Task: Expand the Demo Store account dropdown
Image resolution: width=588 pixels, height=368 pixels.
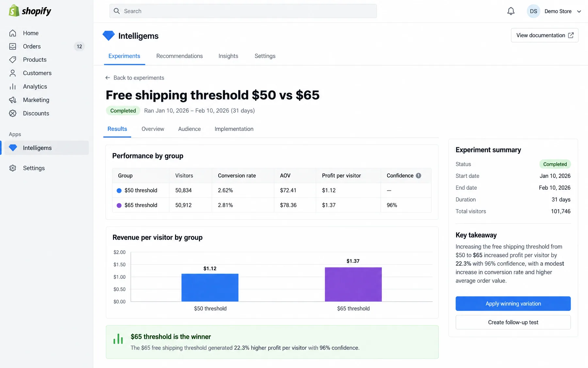Action: pos(579,11)
